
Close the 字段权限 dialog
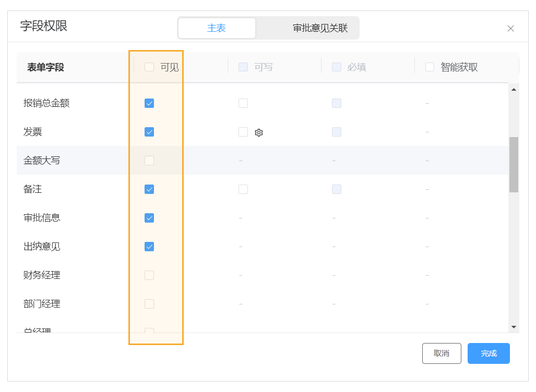pos(510,28)
